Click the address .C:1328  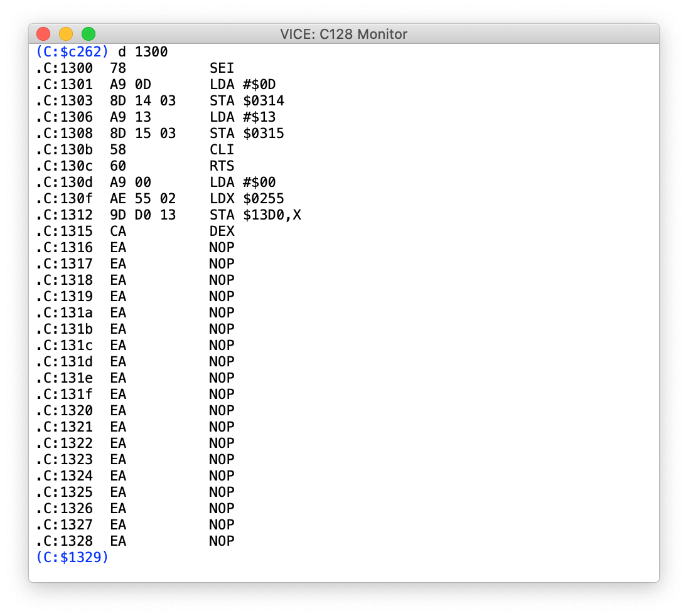click(x=65, y=541)
